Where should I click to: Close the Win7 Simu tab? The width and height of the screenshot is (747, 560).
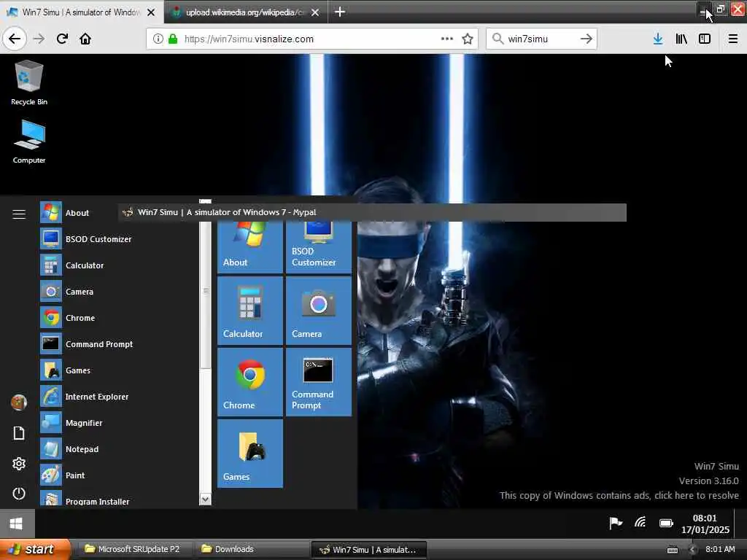click(151, 12)
